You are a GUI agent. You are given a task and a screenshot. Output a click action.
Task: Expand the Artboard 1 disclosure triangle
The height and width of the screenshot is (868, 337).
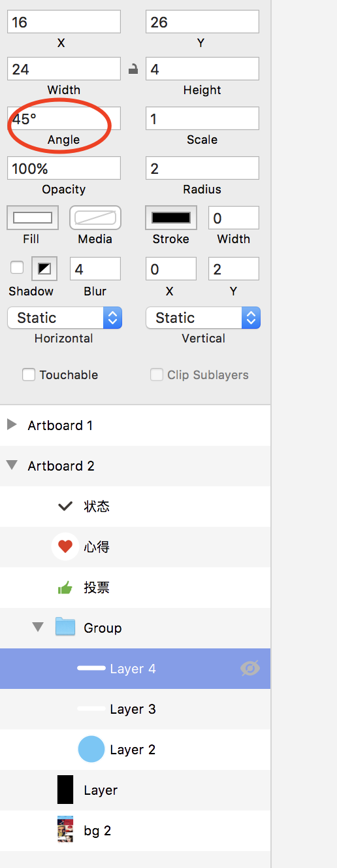tap(11, 425)
